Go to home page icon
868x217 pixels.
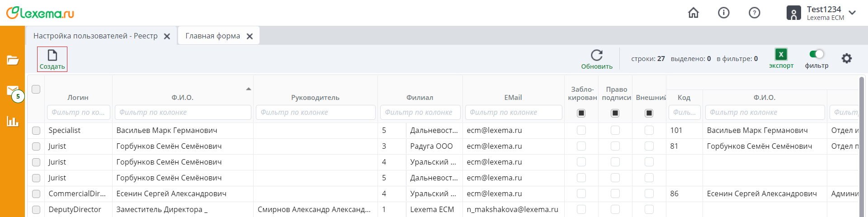(693, 13)
